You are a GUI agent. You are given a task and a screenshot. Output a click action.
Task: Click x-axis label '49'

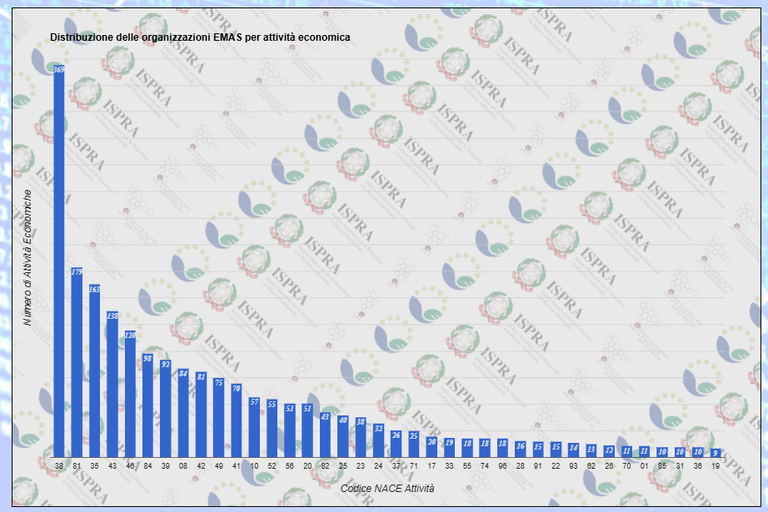pyautogui.click(x=218, y=466)
